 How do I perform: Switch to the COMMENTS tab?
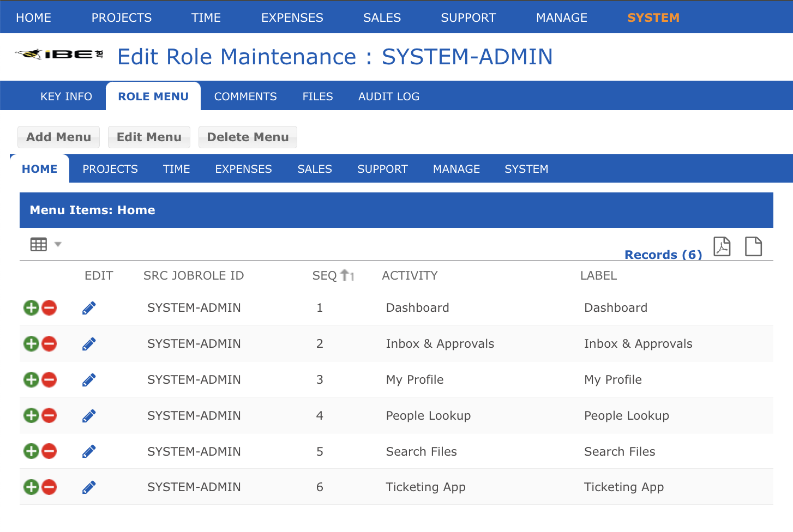coord(245,96)
